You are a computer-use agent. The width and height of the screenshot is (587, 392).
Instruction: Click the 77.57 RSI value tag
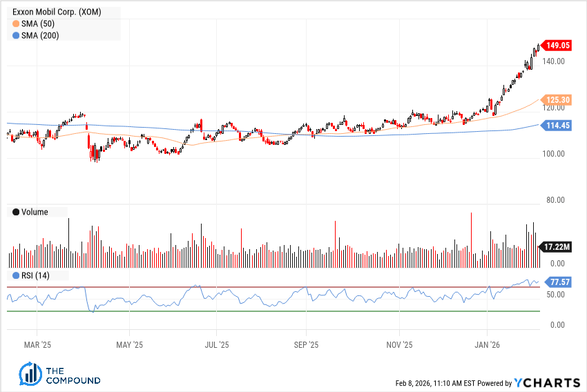(559, 282)
